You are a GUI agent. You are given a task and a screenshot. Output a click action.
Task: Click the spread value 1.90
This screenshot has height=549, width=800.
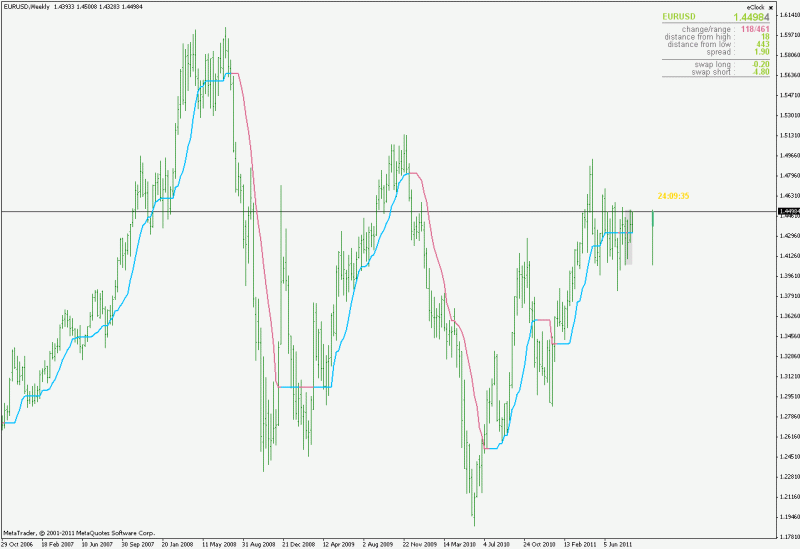click(762, 52)
